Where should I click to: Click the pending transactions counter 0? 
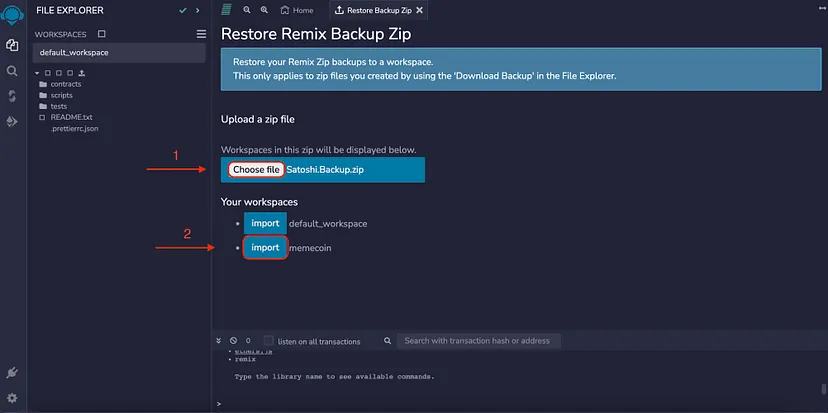coord(248,341)
